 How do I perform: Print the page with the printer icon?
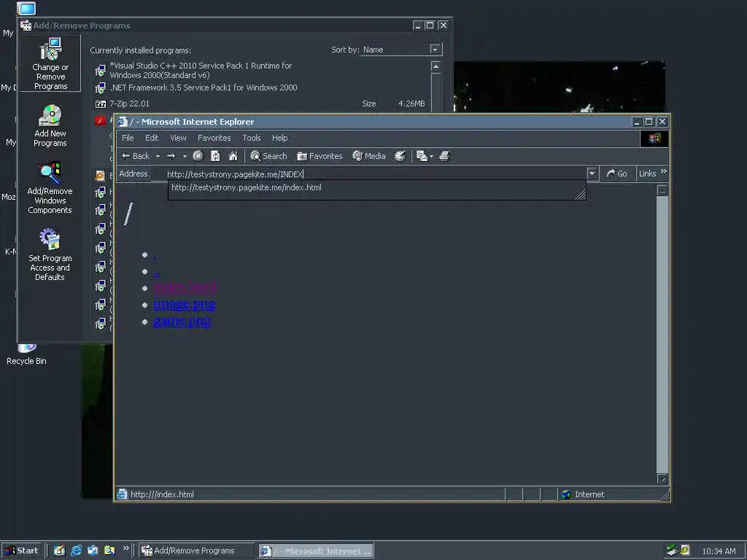click(x=444, y=156)
